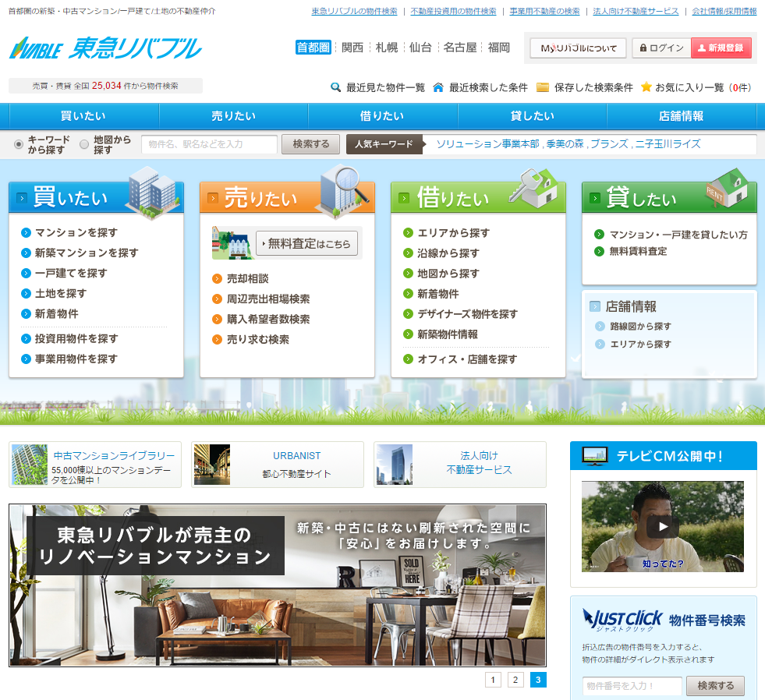Click the 新規登録 button
765x700 pixels.
721,48
